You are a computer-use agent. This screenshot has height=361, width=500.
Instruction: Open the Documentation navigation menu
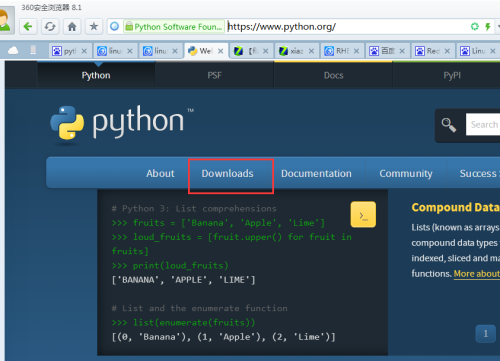click(316, 173)
